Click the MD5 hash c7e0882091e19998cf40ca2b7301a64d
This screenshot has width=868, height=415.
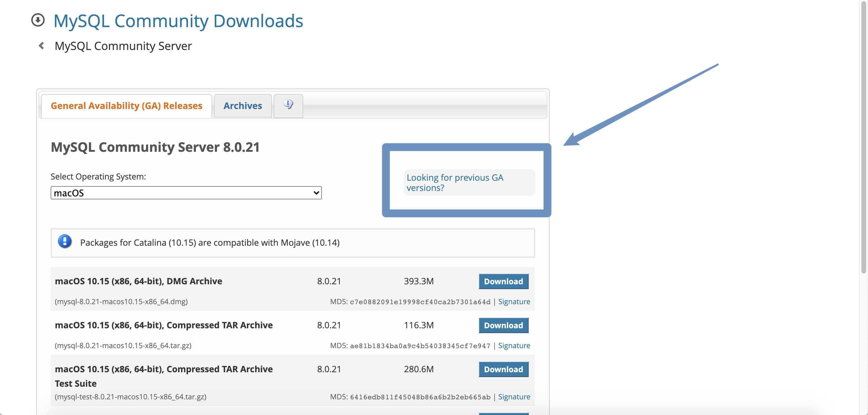pos(420,302)
